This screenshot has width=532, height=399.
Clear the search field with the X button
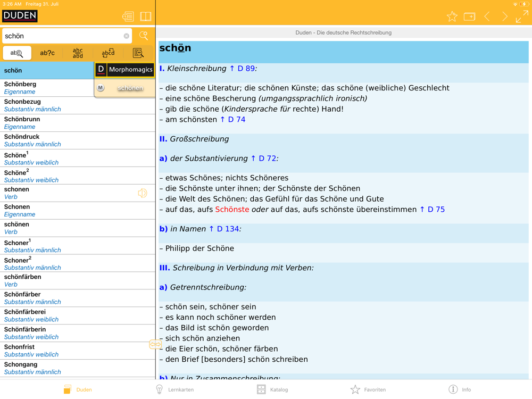(x=126, y=36)
